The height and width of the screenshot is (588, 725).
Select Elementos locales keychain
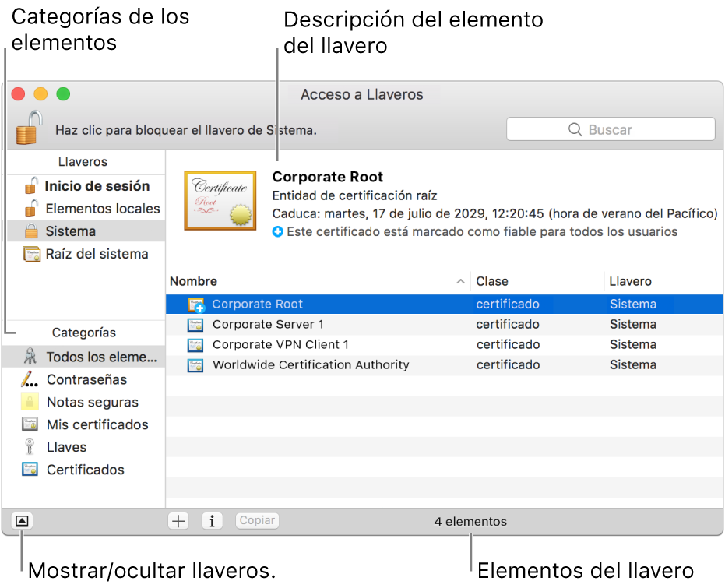tap(86, 209)
